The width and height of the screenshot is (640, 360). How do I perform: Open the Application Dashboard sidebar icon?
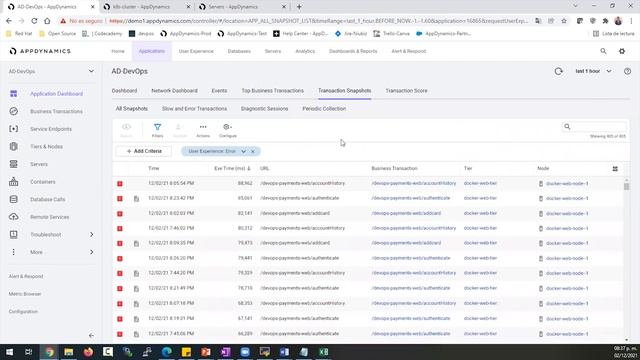pos(13,94)
